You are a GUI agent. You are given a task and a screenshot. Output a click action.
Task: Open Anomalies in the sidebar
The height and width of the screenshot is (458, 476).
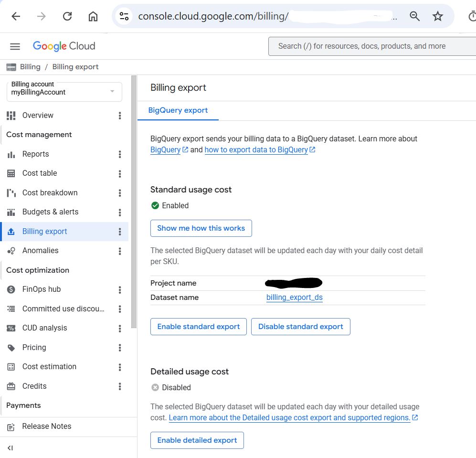40,251
